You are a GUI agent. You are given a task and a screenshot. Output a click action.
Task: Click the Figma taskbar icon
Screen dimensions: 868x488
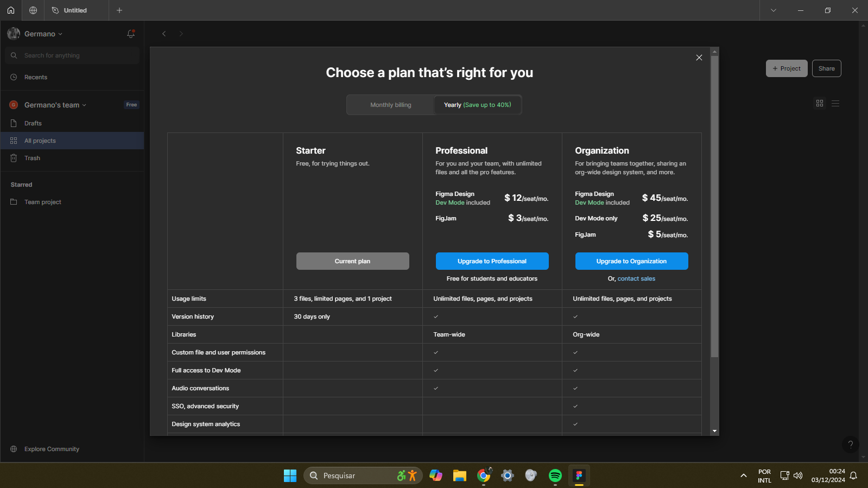(579, 476)
